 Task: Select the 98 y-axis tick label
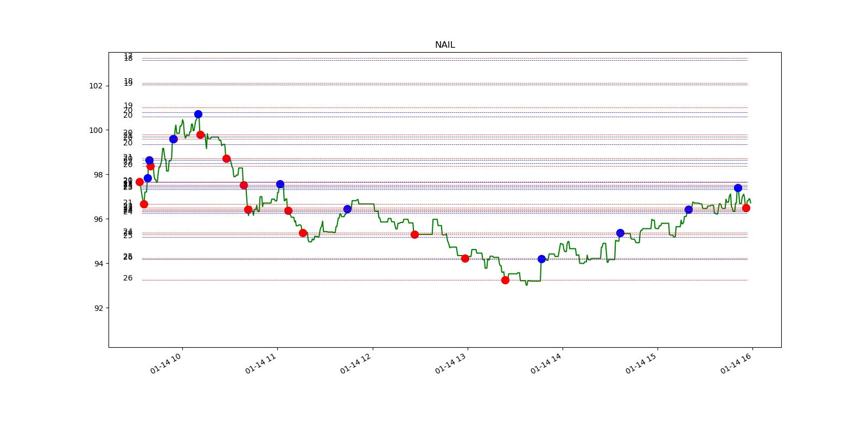(98, 175)
